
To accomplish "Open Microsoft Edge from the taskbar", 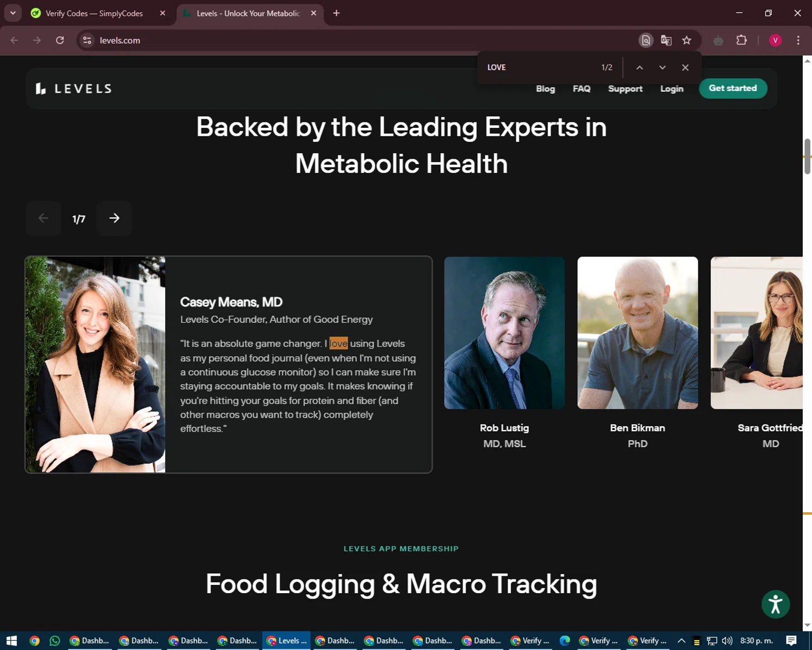I will pos(565,641).
